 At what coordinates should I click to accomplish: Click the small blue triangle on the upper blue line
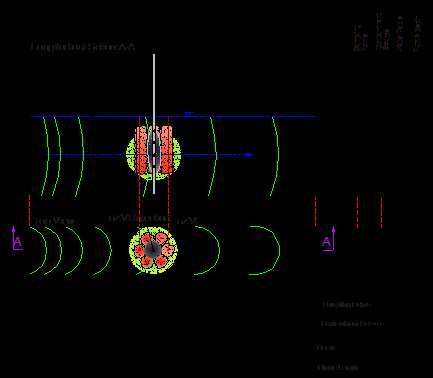188,114
